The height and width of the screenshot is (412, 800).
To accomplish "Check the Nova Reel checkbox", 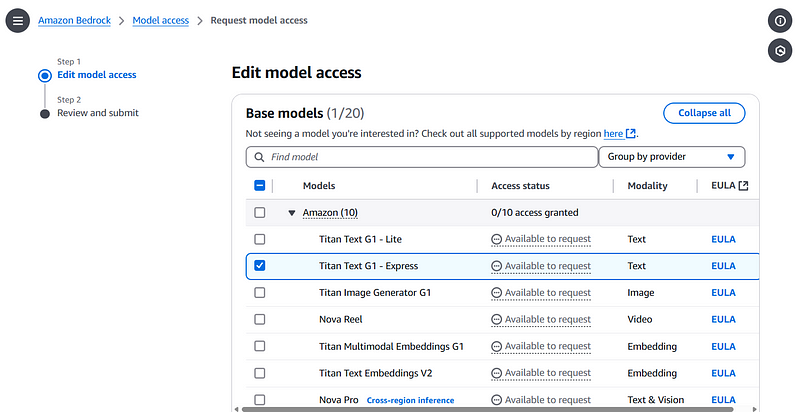I will [x=260, y=319].
